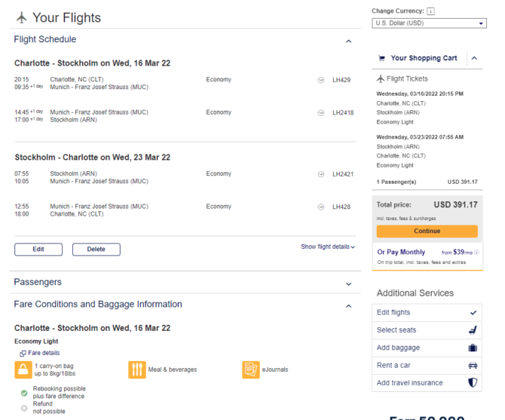Click the LH2421 flight info circle icon
The image size is (505, 420).
pos(321,174)
